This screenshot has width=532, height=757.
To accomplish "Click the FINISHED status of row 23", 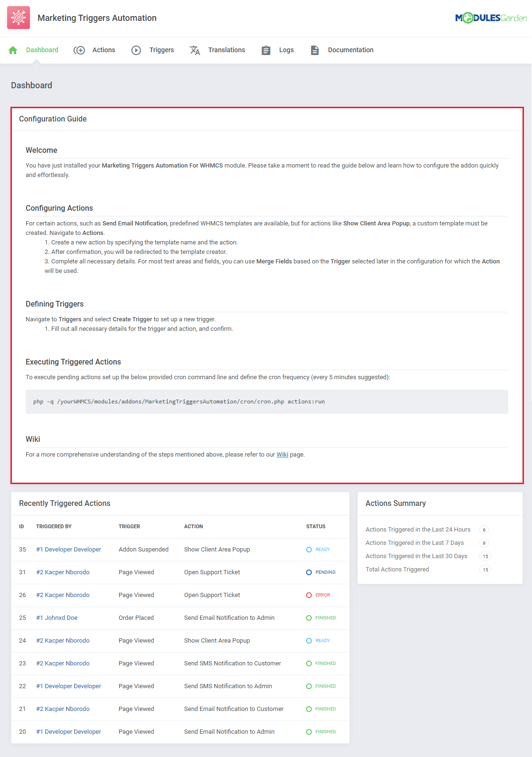I will (x=321, y=663).
